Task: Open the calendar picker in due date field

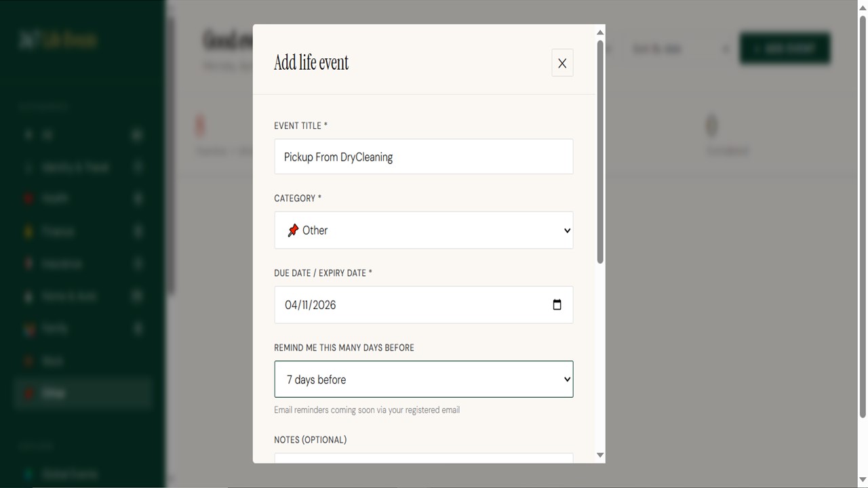Action: pos(557,305)
